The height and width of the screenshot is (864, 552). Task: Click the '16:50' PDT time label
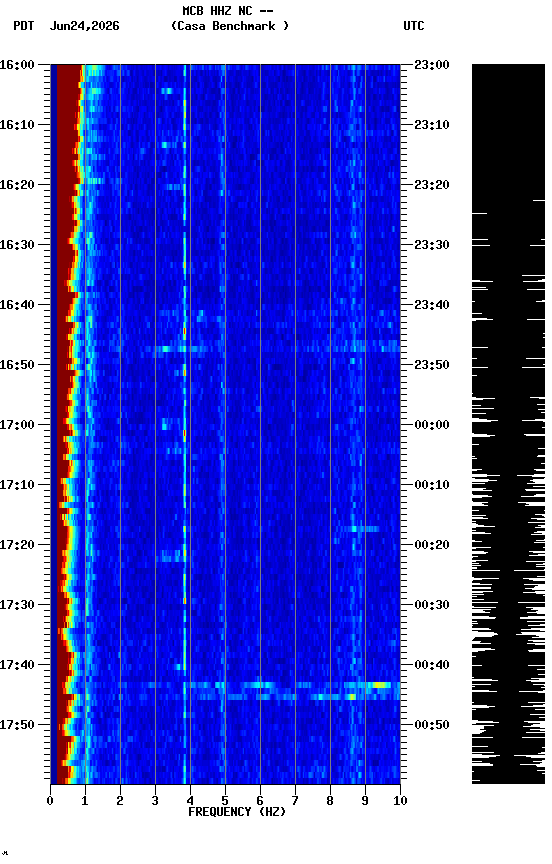pyautogui.click(x=17, y=365)
